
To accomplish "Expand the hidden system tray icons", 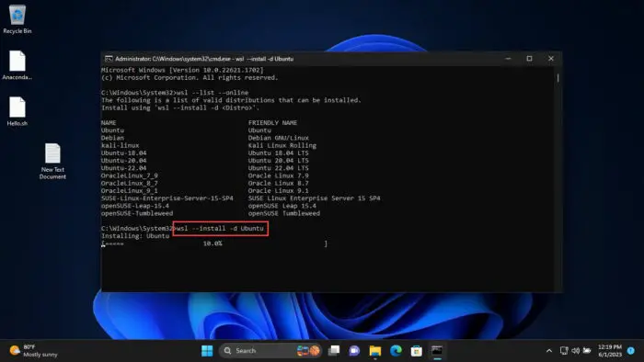I will click(x=549, y=351).
